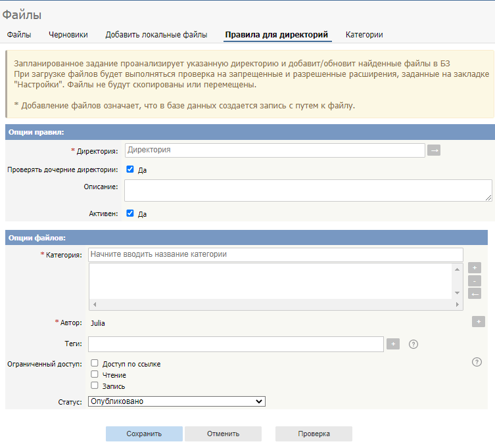Click the category list scroll-right arrow
This screenshot has width=495, height=448.
[457, 304]
